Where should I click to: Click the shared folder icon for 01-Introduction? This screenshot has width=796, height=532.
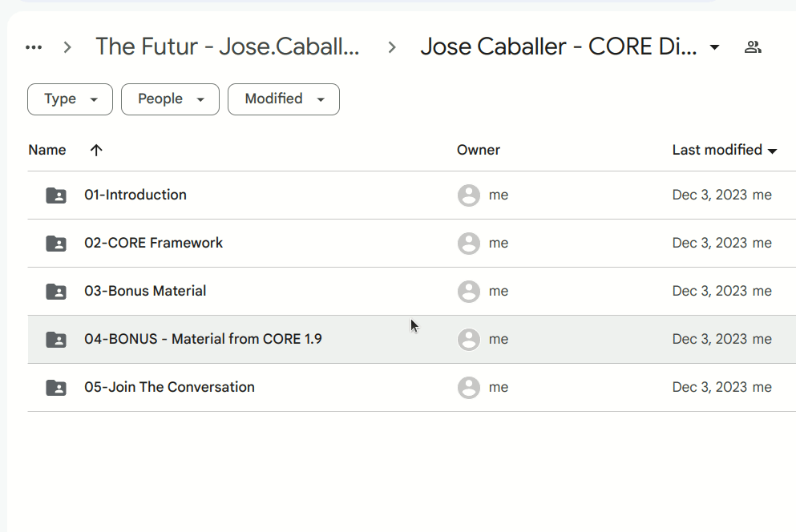coord(56,195)
